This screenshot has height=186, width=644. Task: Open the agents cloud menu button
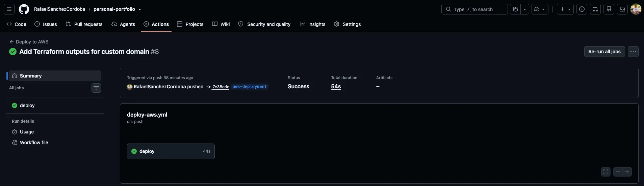coord(540,9)
